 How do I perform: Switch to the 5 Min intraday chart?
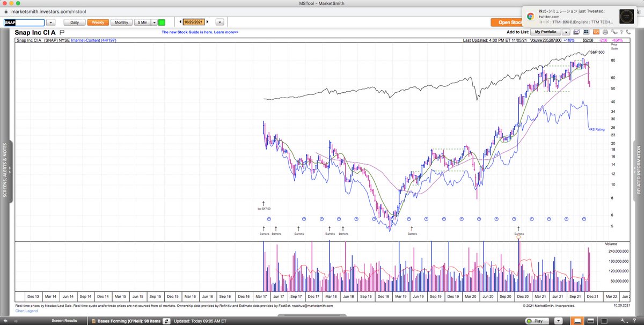[143, 23]
